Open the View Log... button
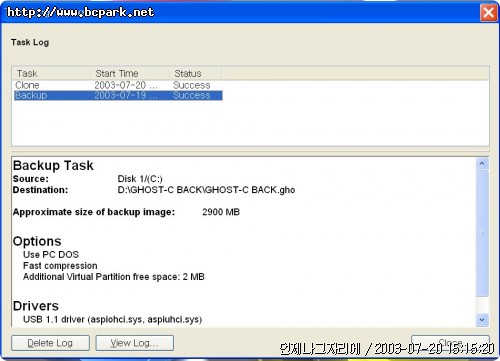The width and height of the screenshot is (500, 361). (x=135, y=343)
